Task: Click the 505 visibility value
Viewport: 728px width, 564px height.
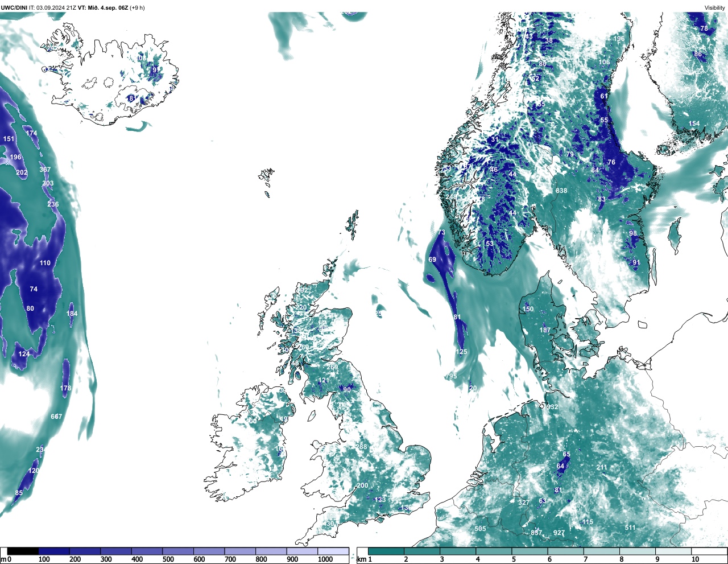Action: (480, 529)
